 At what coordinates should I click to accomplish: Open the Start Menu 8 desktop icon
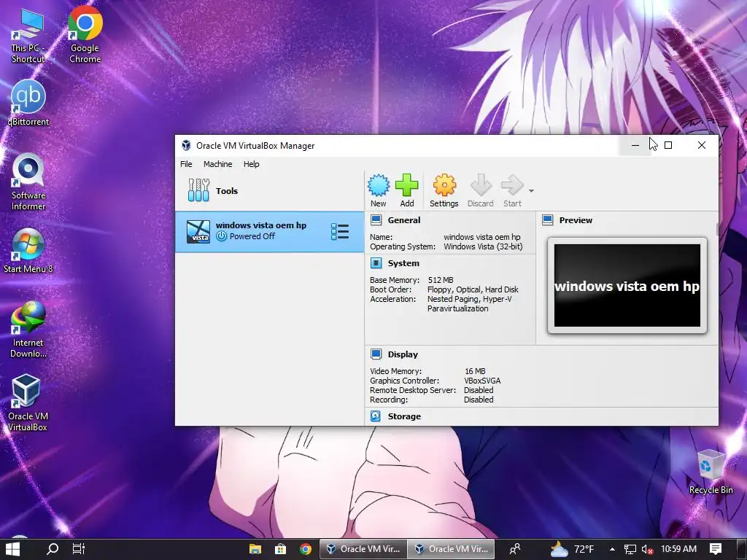pos(28,251)
